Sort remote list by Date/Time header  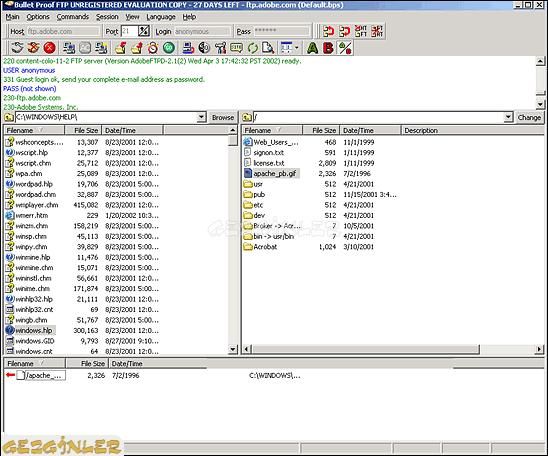tap(370, 130)
